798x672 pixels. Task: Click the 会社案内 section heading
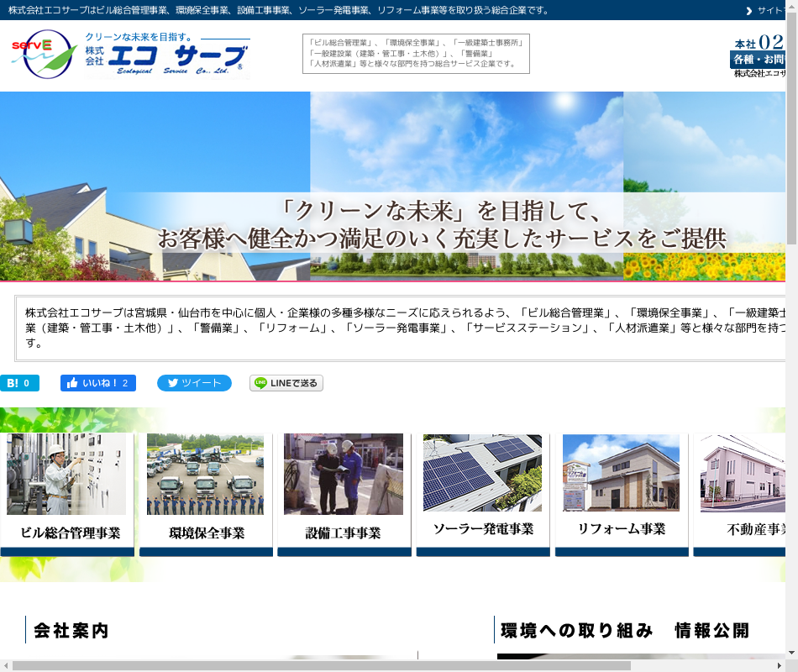pyautogui.click(x=71, y=631)
